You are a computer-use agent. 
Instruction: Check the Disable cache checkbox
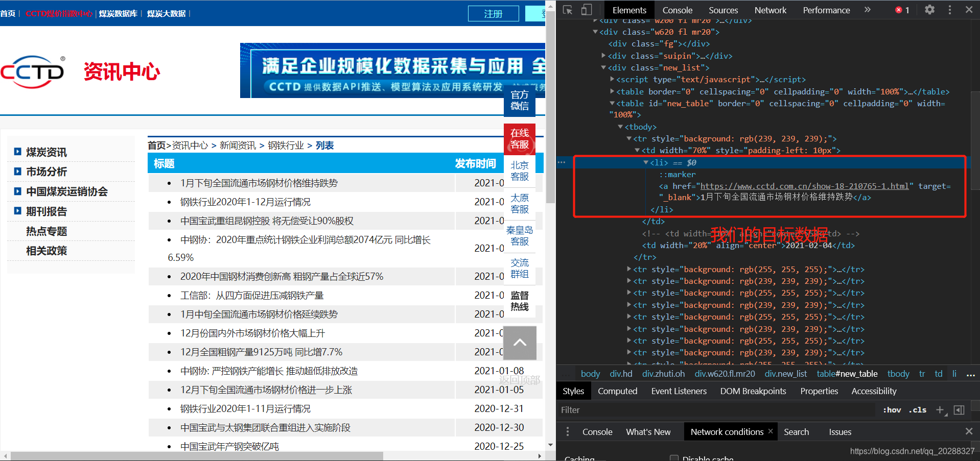pyautogui.click(x=674, y=458)
